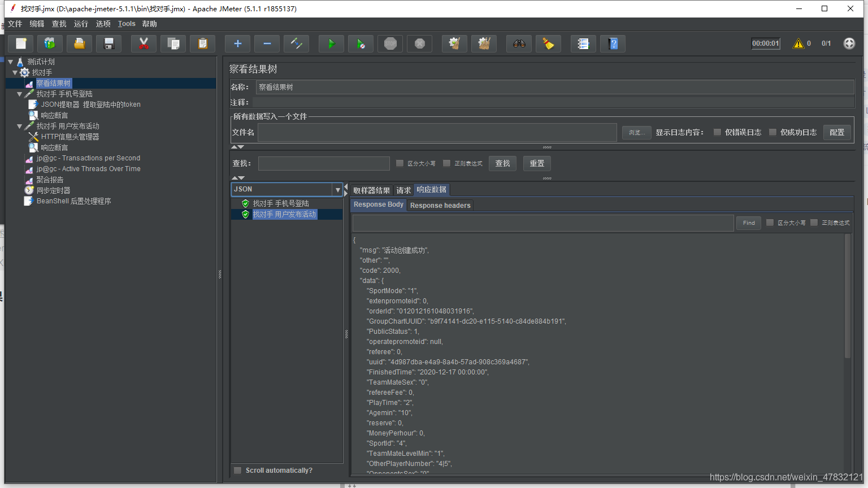
Task: Open the 运行 menu
Action: pos(81,24)
